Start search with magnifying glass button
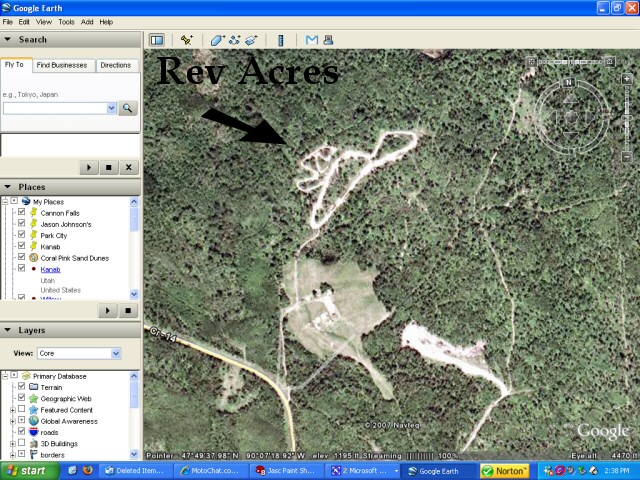 (128, 108)
